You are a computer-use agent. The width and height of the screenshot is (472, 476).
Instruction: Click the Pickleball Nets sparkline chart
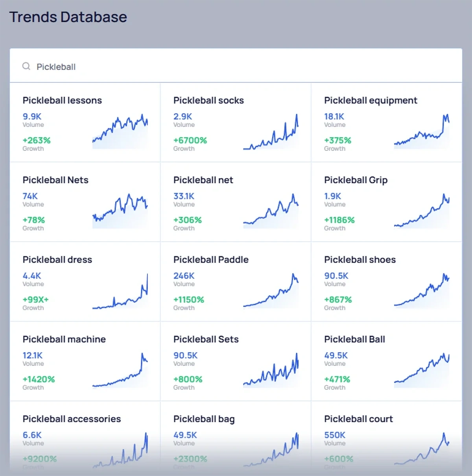[x=120, y=211]
